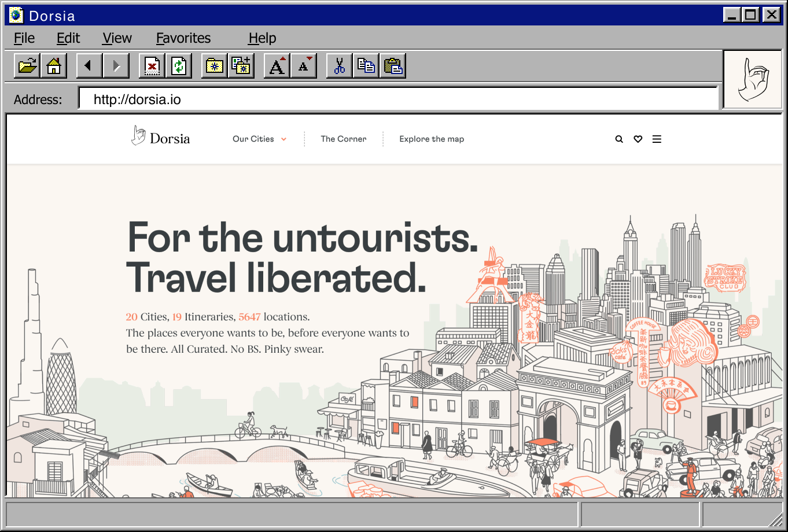
Task: Open the File menu
Action: pos(24,38)
